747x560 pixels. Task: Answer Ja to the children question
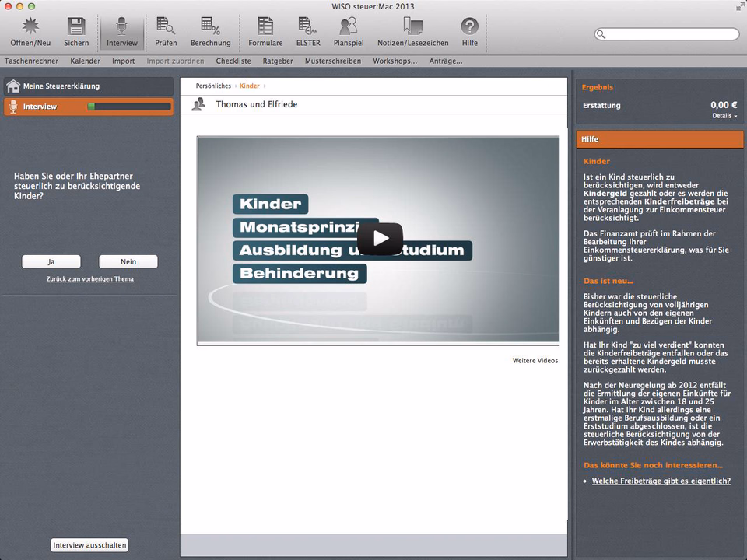(x=51, y=261)
